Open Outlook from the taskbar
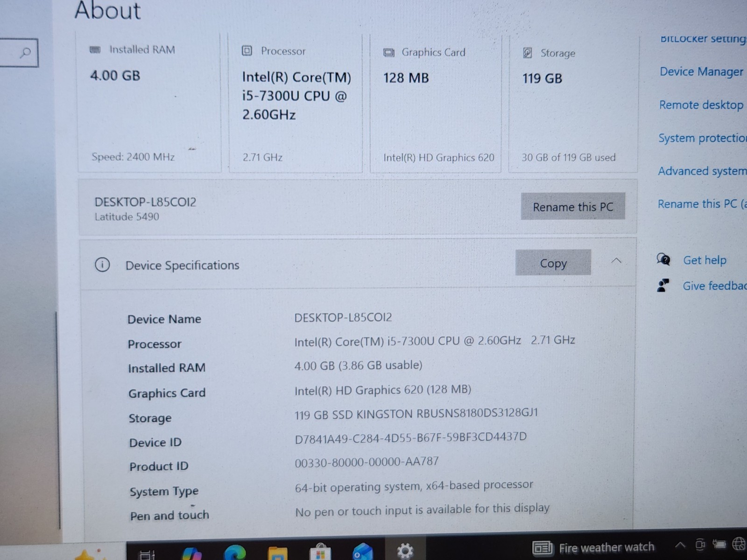Image resolution: width=747 pixels, height=560 pixels. coord(363,552)
